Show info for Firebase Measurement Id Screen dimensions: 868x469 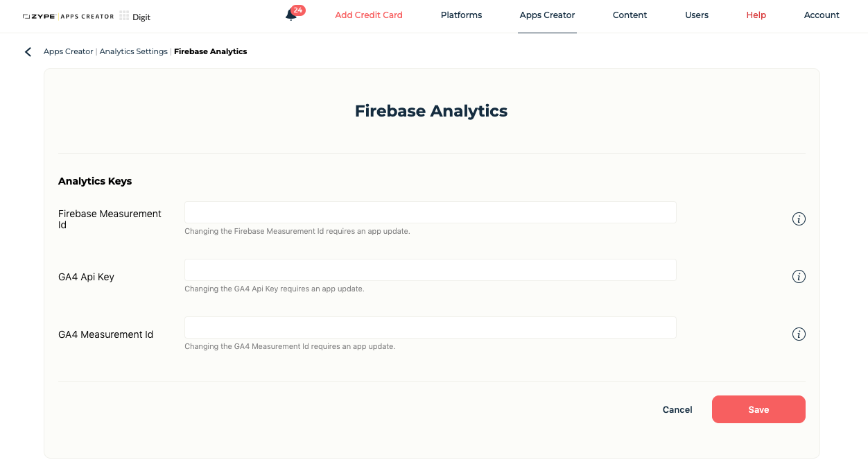coord(799,219)
